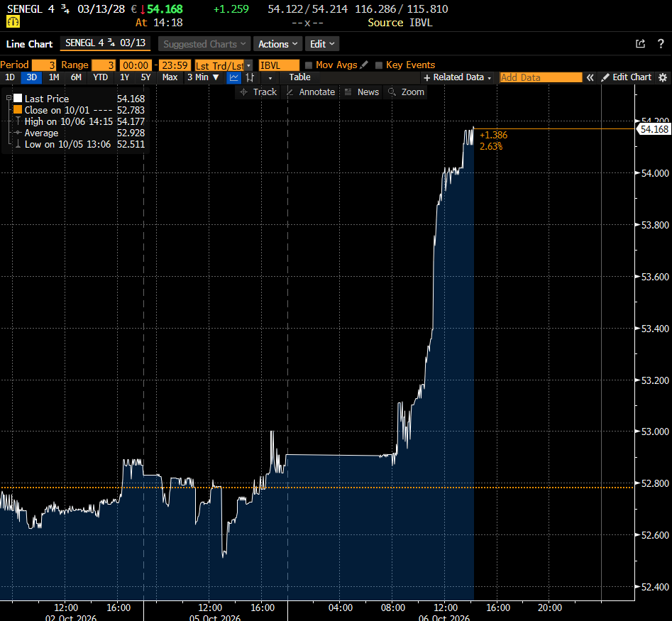This screenshot has height=621, width=672.
Task: Select the 1M period tab
Action: 54,77
